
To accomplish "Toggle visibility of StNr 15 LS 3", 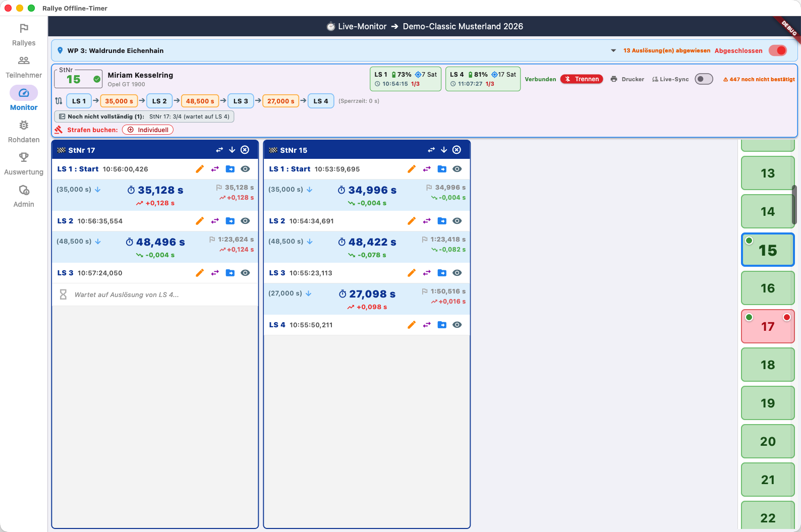I will tap(457, 273).
